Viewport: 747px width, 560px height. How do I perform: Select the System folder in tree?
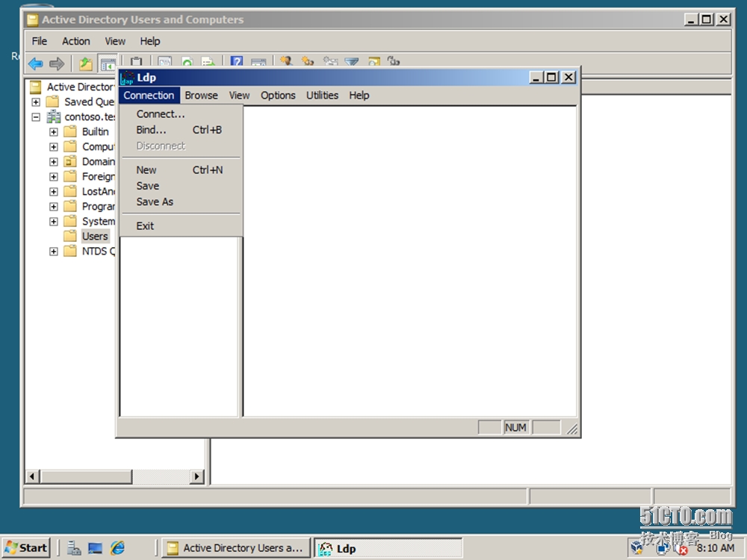pyautogui.click(x=98, y=222)
